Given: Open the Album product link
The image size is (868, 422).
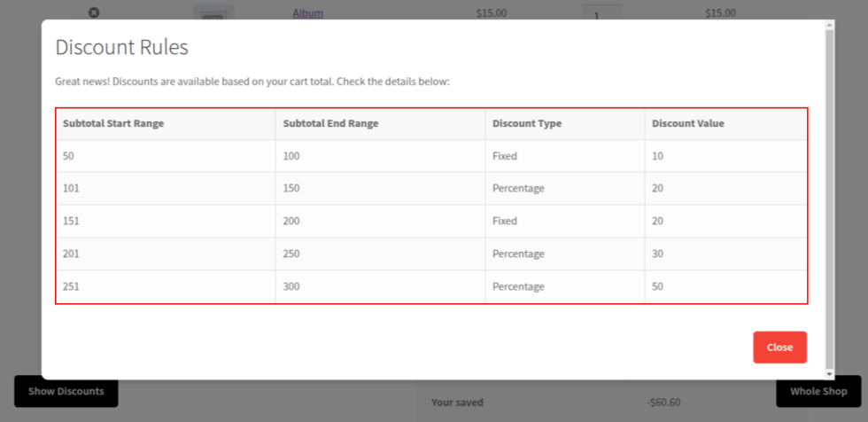Looking at the screenshot, I should click(307, 13).
